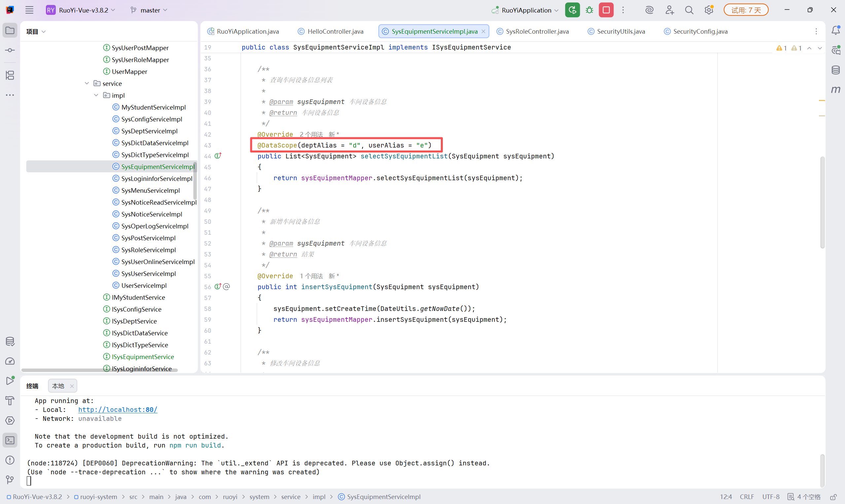Open IDE settings gear
845x504 pixels.
pos(709,10)
